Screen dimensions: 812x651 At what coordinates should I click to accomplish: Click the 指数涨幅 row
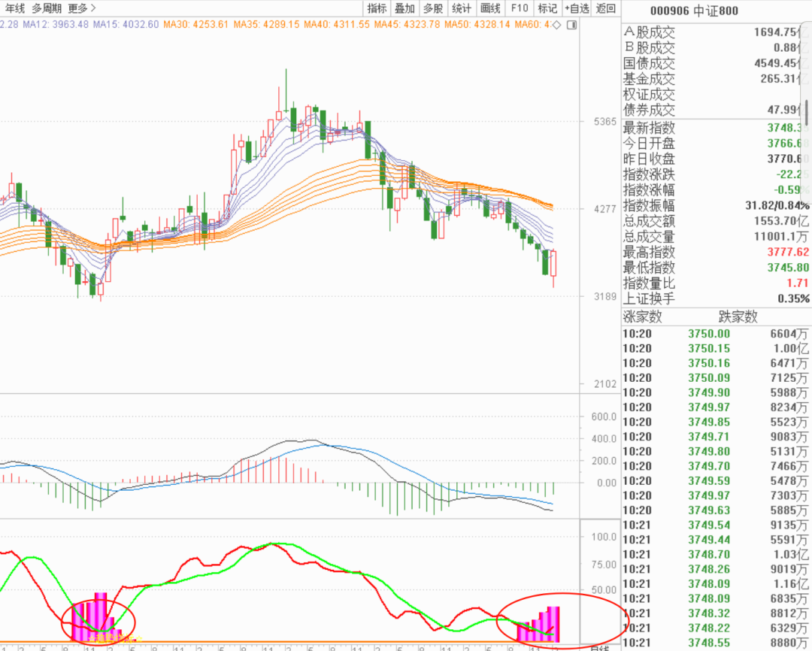coord(716,189)
